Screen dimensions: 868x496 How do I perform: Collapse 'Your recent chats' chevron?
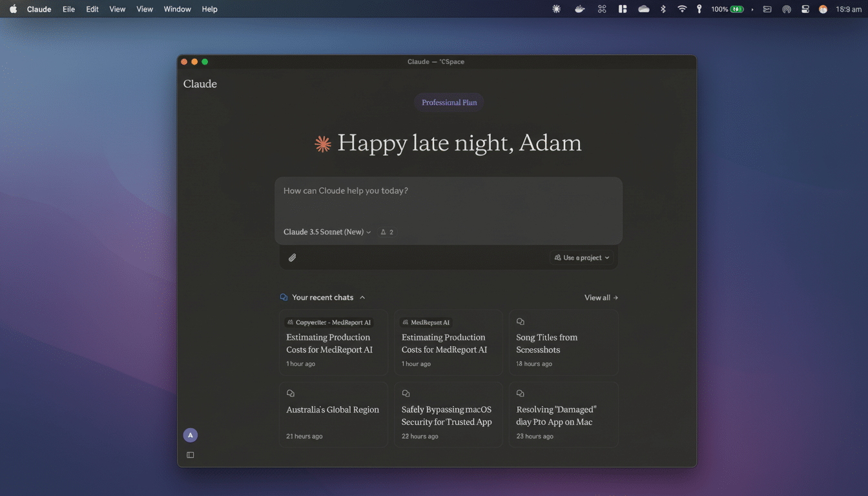(x=362, y=298)
